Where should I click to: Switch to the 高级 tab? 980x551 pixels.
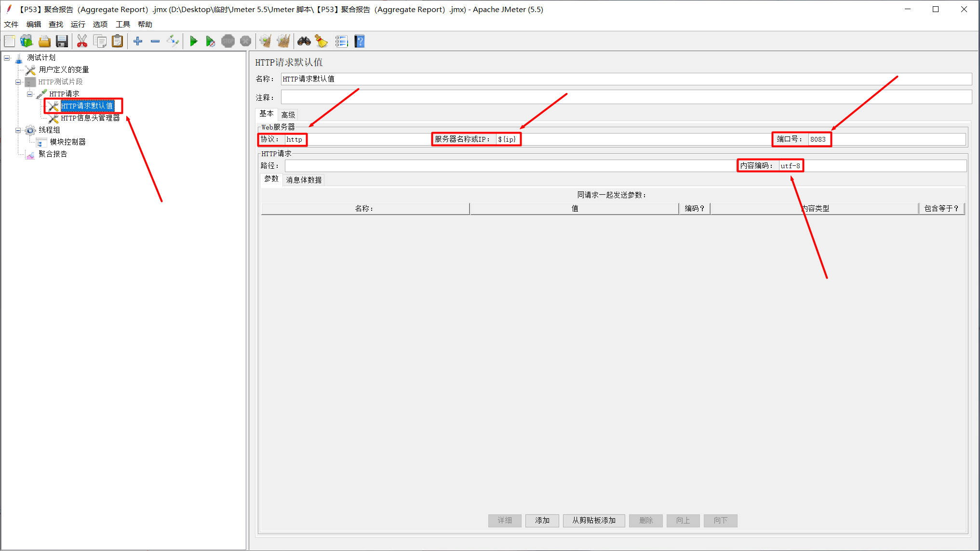288,115
